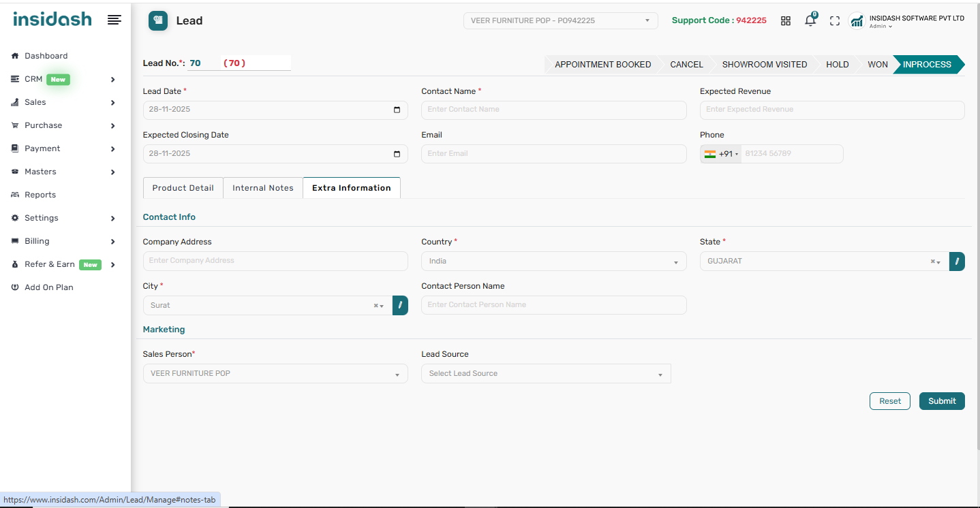The height and width of the screenshot is (508, 980).
Task: Set lead status to WON
Action: tap(877, 65)
